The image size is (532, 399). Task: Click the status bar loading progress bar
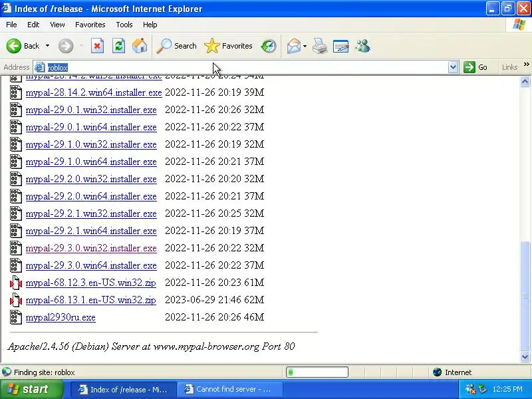tap(317, 372)
